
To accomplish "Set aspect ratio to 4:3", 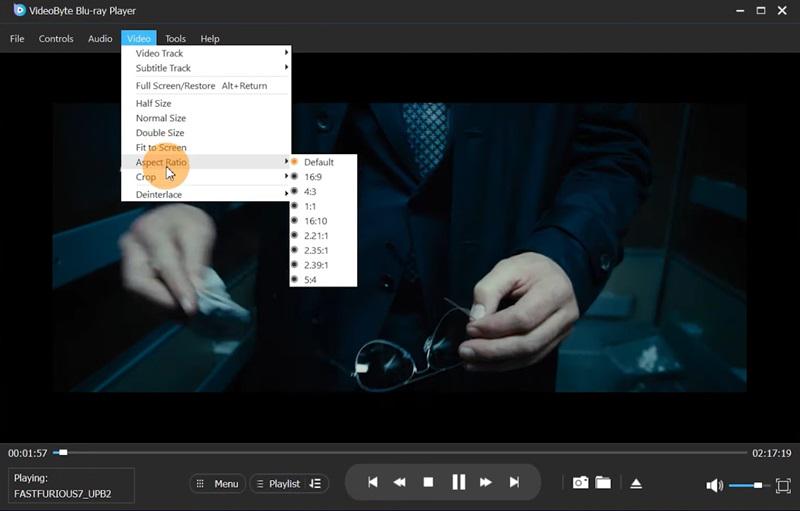I will point(323,192).
